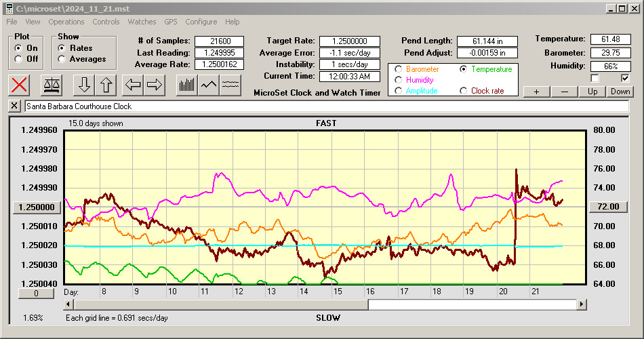Click the down arrow toolbar icon
Screen dimensions: 644x339
click(84, 85)
